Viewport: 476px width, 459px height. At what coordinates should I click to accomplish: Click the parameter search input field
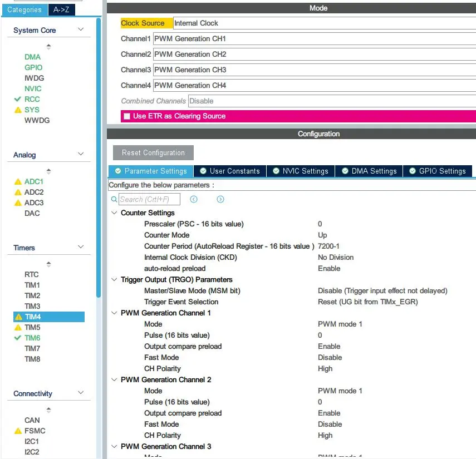tap(149, 199)
